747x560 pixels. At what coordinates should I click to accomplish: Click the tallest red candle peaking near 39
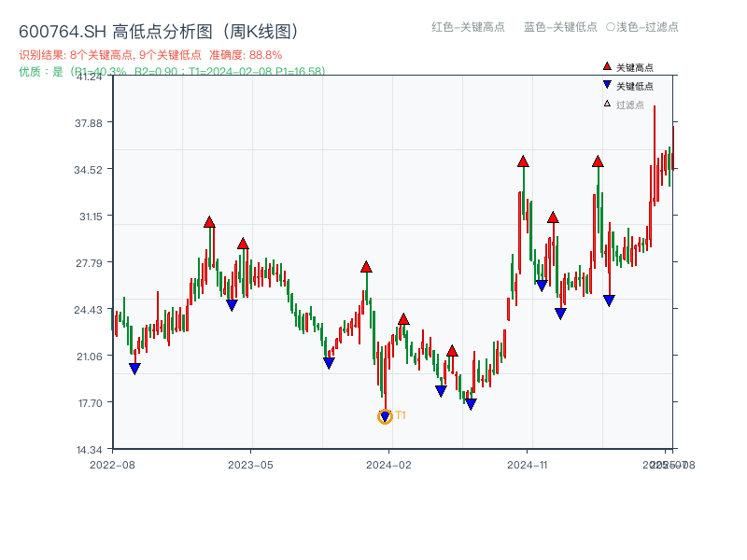click(655, 156)
